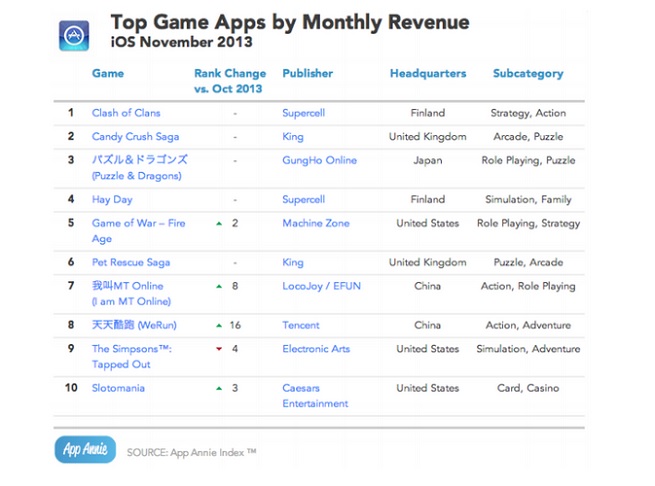Image resolution: width=655 pixels, height=486 pixels.
Task: Click the Machine Zone publisher link
Action: 316,223
